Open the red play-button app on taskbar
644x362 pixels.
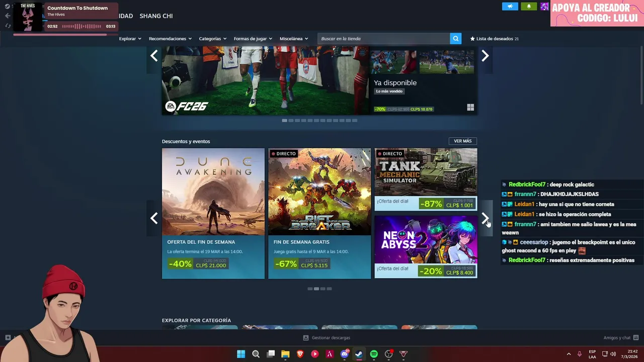[315, 354]
